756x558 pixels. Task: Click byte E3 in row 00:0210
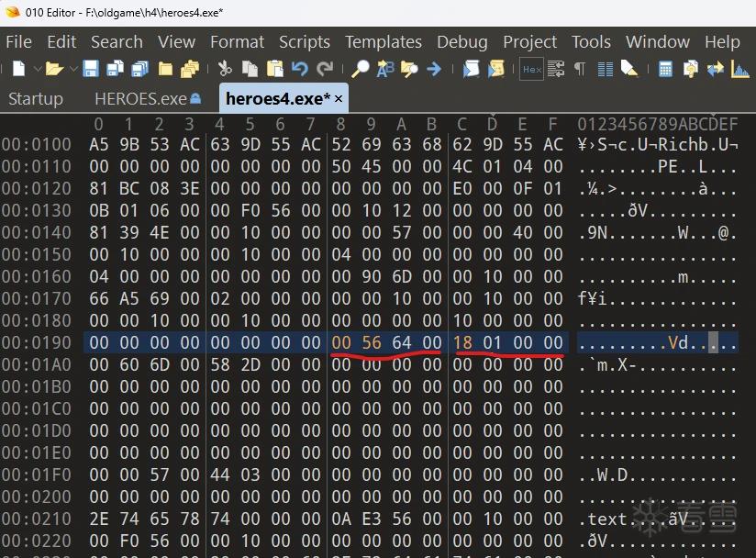point(372,519)
